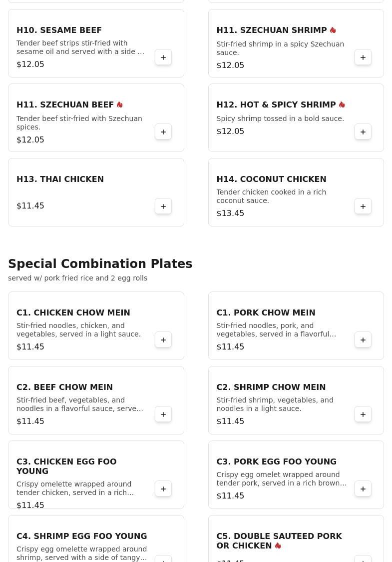
Task: Add Hot & Spicy Shrimp to order
Action: click(x=363, y=132)
